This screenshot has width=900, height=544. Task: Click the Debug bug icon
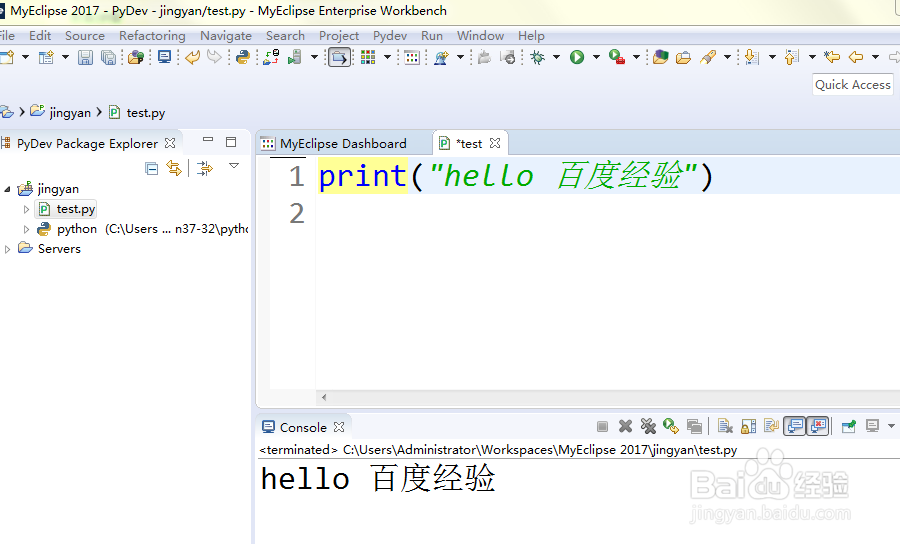click(x=538, y=57)
